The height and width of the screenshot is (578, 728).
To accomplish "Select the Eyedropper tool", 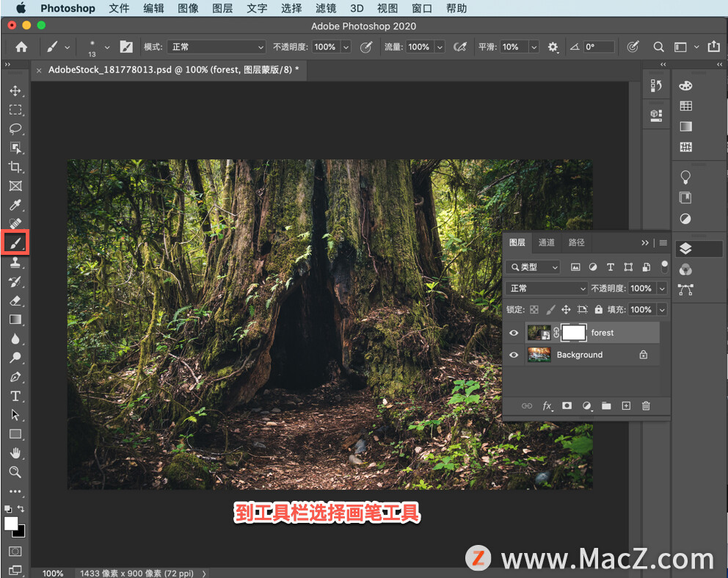I will 15,205.
